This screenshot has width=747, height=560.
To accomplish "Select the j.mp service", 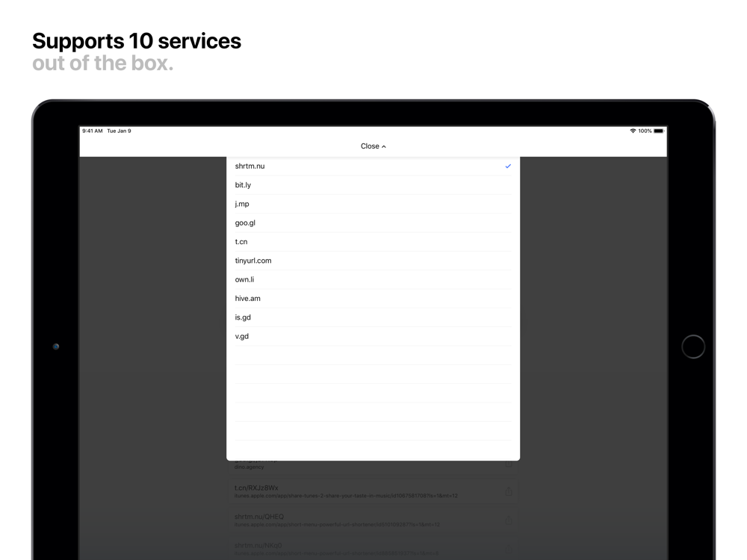I will [x=373, y=204].
